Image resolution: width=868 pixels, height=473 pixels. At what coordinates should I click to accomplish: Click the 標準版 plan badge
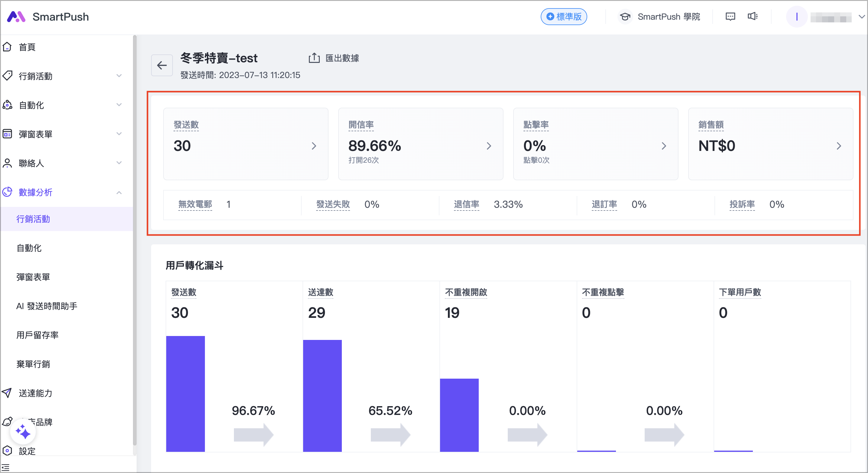click(x=564, y=17)
